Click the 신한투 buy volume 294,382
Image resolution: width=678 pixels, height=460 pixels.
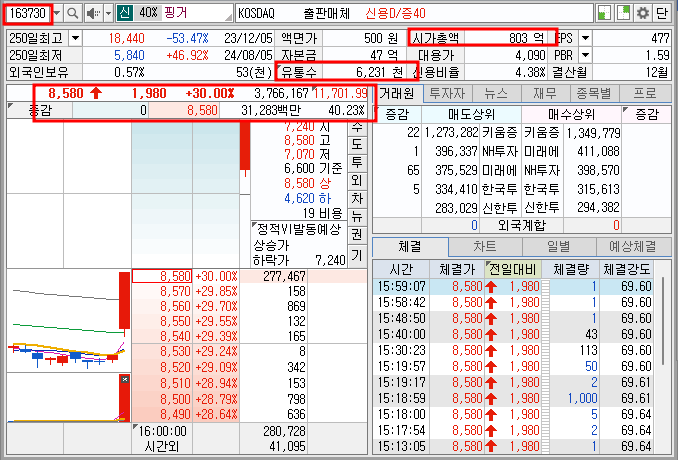(598, 208)
